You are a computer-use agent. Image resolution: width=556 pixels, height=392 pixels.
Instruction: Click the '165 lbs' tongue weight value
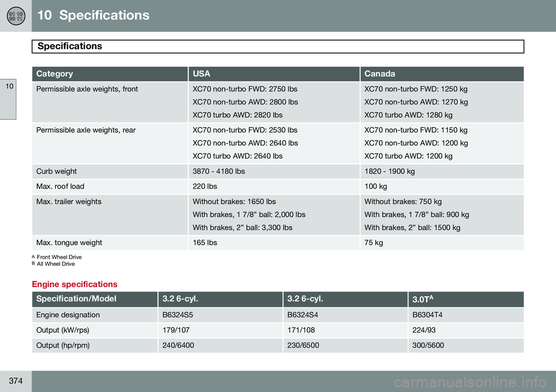(x=205, y=243)
